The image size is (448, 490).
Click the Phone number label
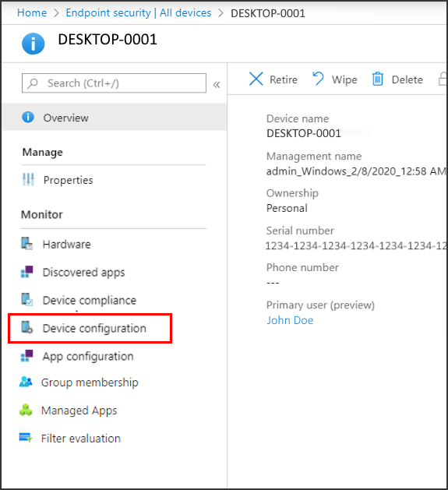coord(302,267)
